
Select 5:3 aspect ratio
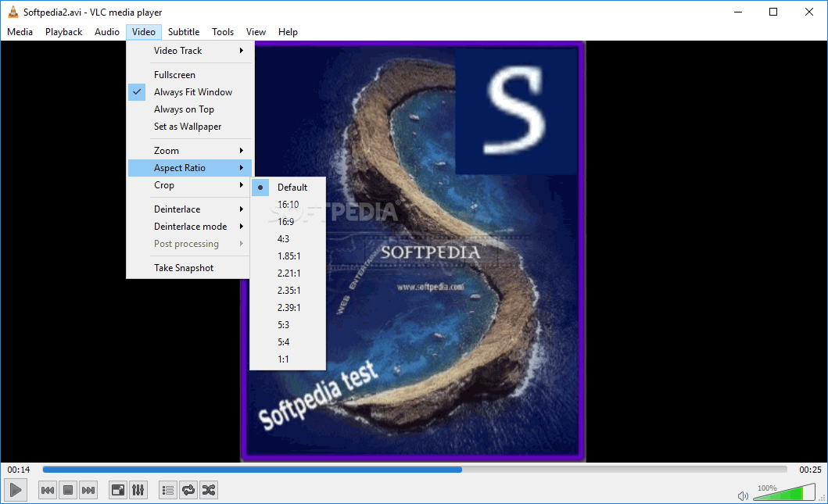tap(288, 324)
